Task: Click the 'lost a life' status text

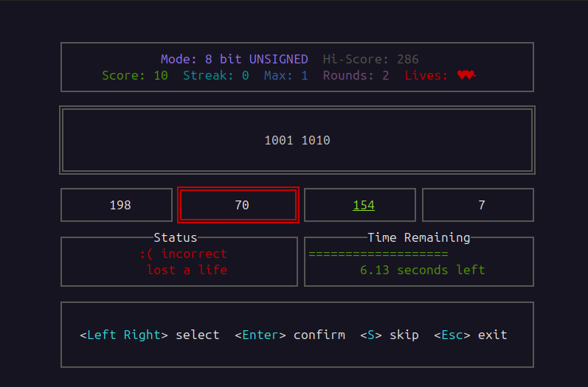Action: pos(187,270)
